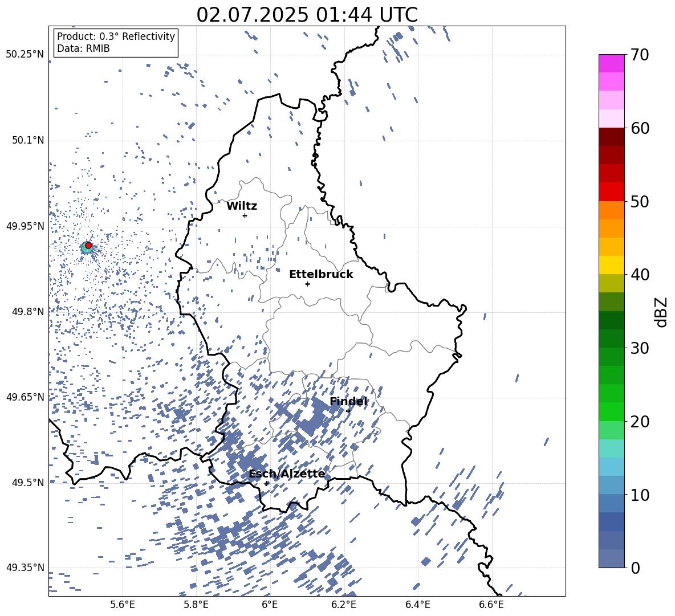Screen dimensions: 675x616
Task: Click the timestamp title 02.07.2025 01:44 UTC
Action: point(307,14)
